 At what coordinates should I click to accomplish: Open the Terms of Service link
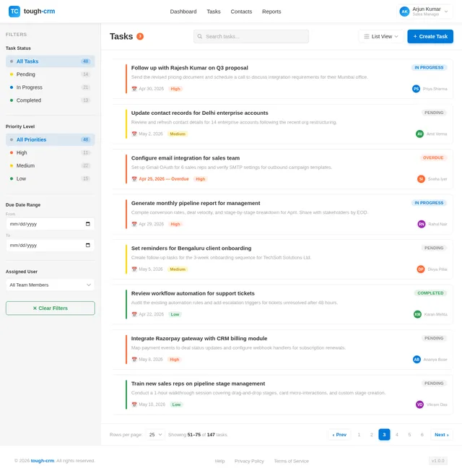tap(291, 461)
